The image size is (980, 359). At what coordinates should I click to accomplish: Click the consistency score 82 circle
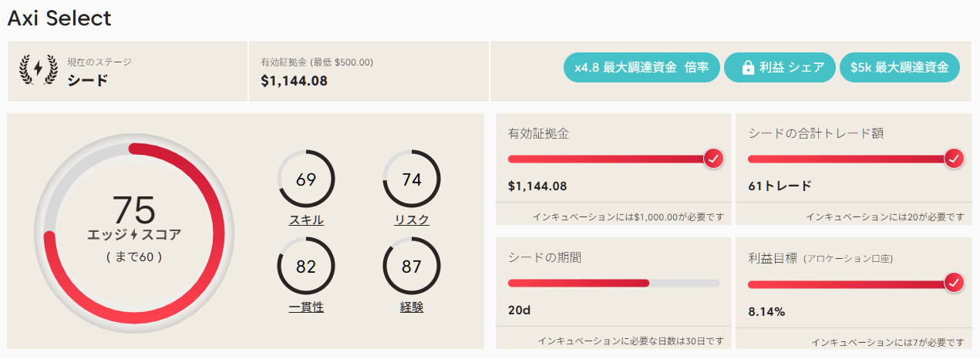pyautogui.click(x=306, y=267)
